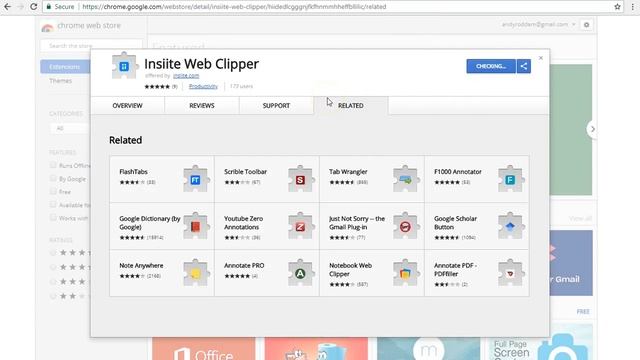Open the categories All dropdown
The image size is (640, 360).
coord(70,128)
